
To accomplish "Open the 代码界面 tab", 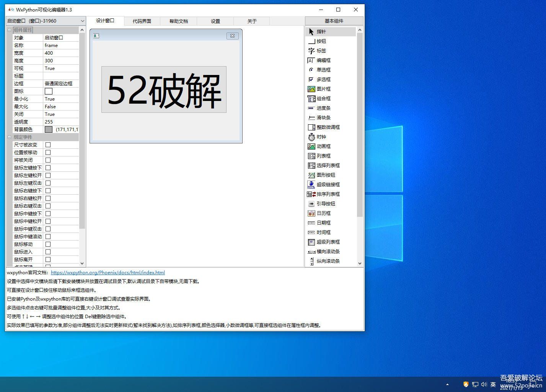I will point(142,21).
